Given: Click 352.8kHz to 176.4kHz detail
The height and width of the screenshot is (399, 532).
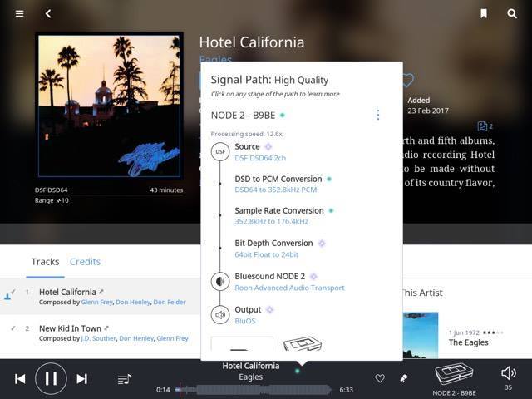Looking at the screenshot, I should 272,222.
